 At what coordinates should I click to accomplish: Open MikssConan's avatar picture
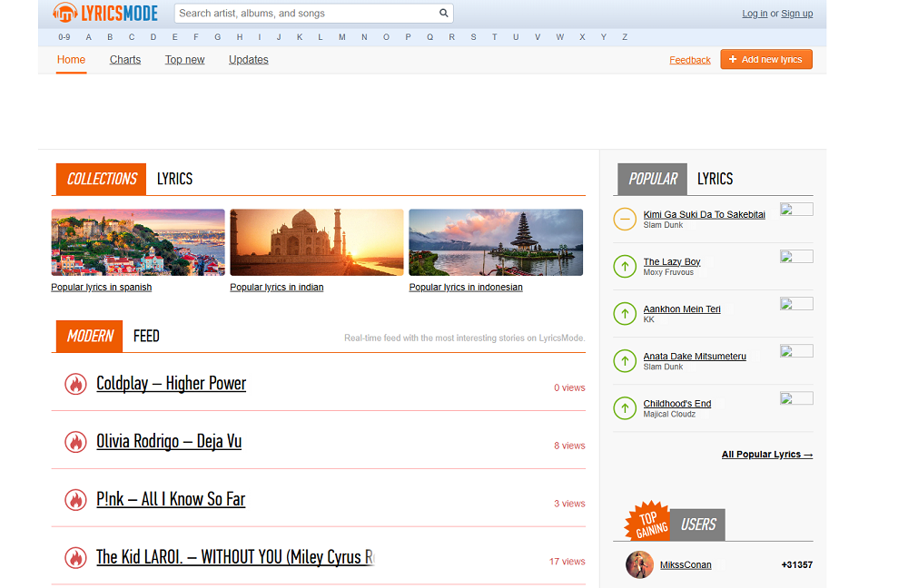pyautogui.click(x=639, y=564)
